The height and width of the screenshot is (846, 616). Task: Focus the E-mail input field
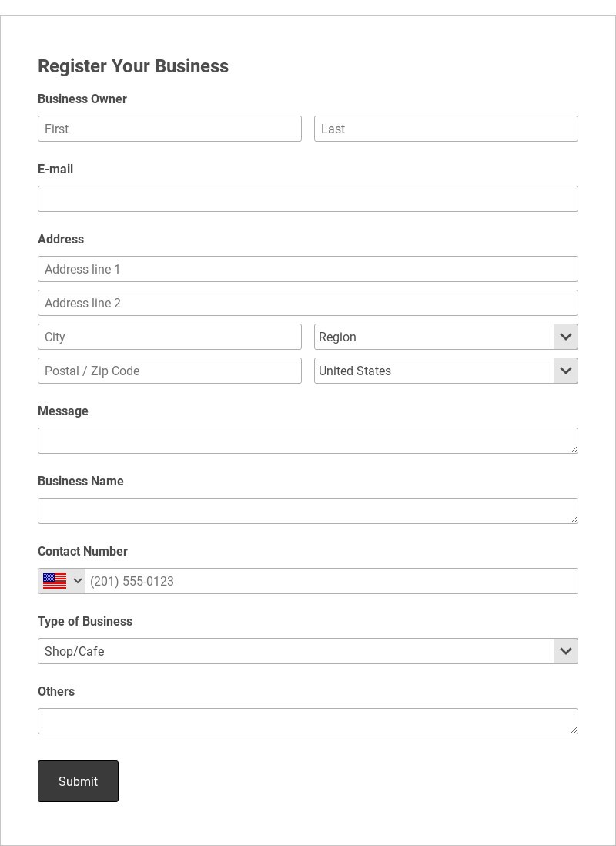click(x=308, y=199)
